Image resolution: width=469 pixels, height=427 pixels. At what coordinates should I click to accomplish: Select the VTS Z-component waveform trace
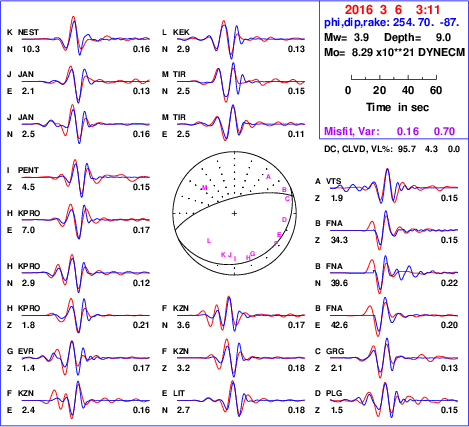tap(394, 187)
